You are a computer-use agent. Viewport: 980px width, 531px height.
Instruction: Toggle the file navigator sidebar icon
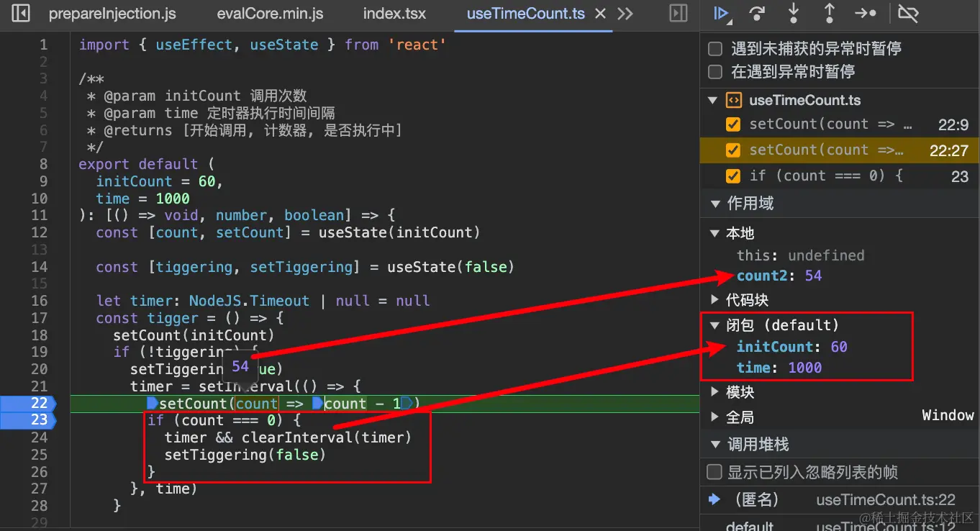point(21,13)
